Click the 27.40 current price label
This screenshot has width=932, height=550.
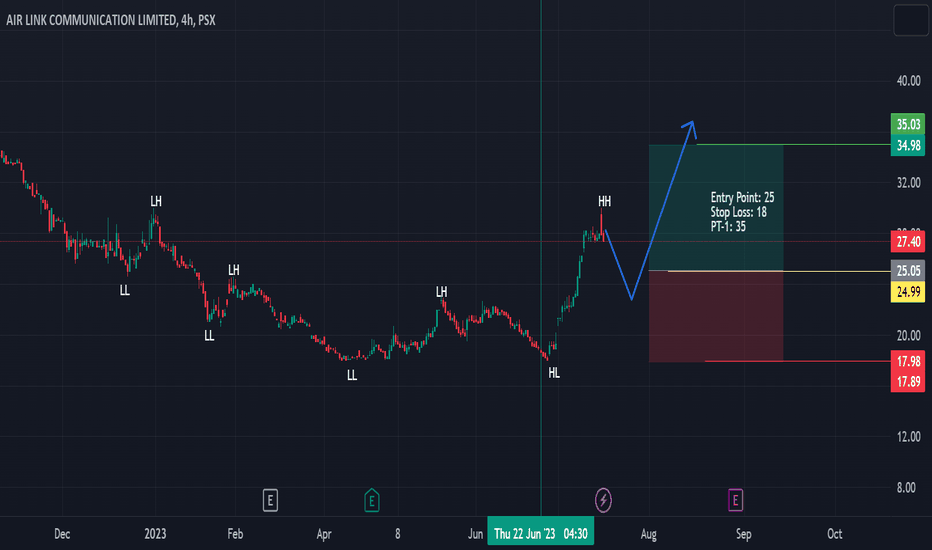tap(908, 241)
